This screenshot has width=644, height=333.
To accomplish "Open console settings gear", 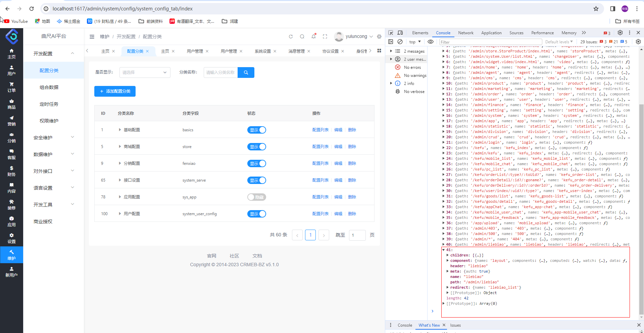I will [x=638, y=42].
